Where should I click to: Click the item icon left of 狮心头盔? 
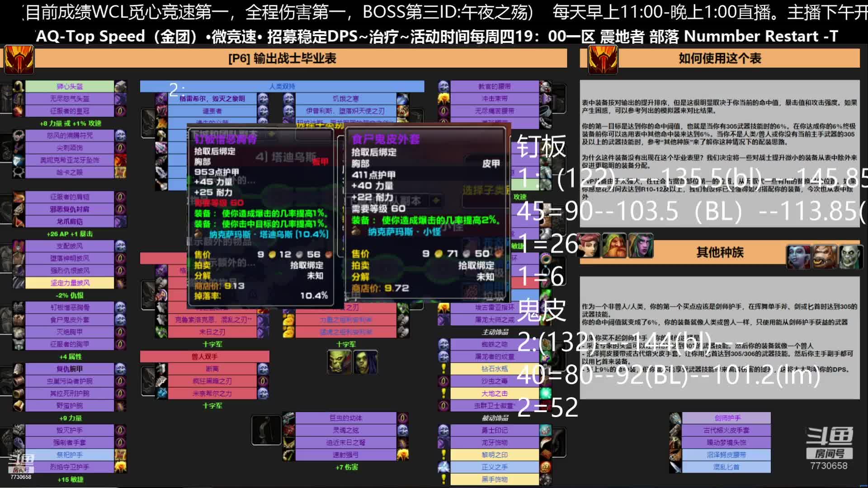coord(19,86)
